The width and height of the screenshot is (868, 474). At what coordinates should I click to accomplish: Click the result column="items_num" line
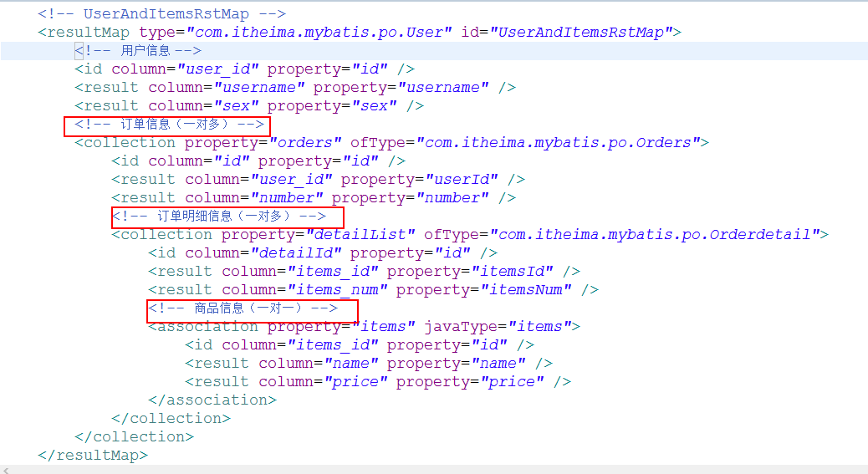point(374,289)
